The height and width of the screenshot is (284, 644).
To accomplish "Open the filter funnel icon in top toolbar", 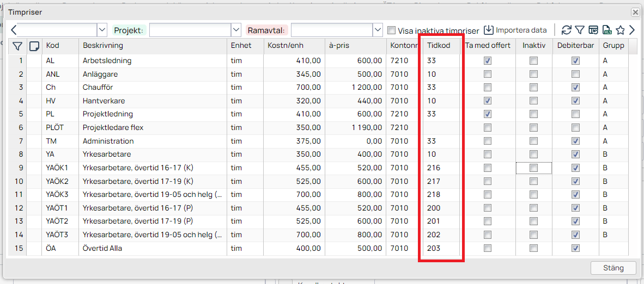I will click(x=580, y=30).
